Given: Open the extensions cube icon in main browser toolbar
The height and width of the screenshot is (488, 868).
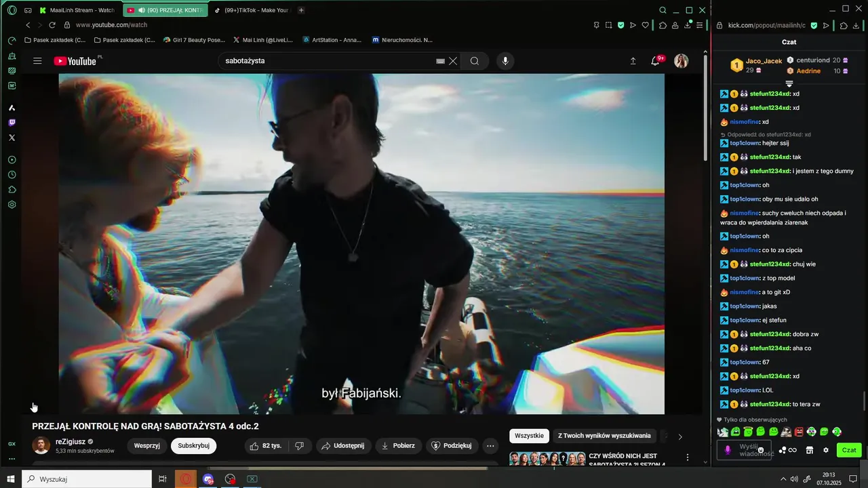Looking at the screenshot, I should pyautogui.click(x=663, y=25).
